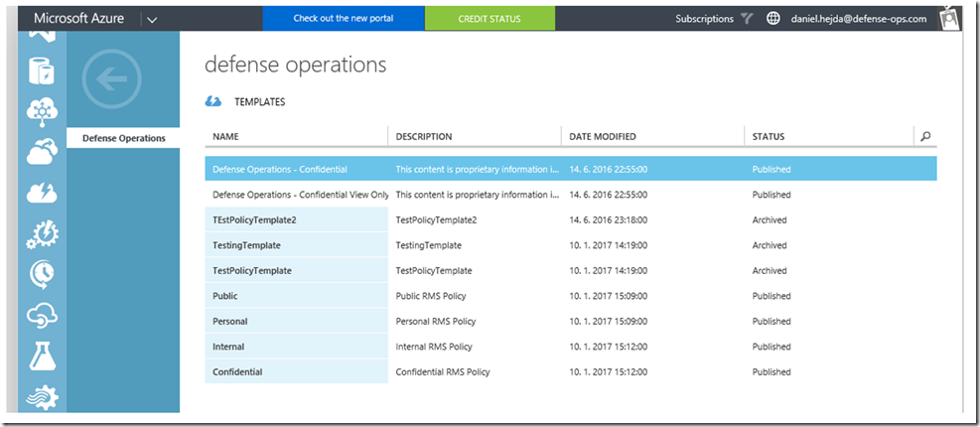Click the user avatar badge icon
The width and height of the screenshot is (980, 427).
949,18
